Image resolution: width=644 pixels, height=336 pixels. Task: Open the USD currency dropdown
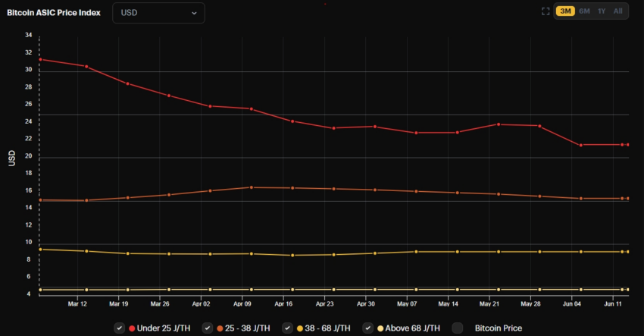tap(158, 13)
